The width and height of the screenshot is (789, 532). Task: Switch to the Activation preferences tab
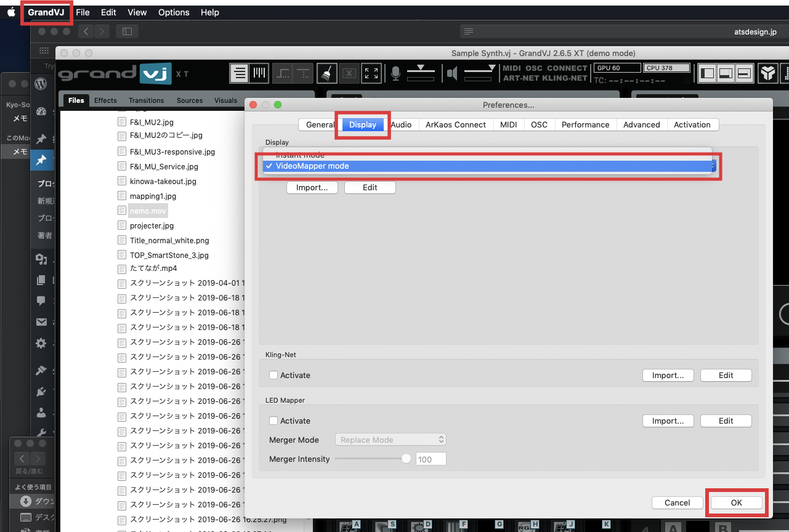pos(692,124)
